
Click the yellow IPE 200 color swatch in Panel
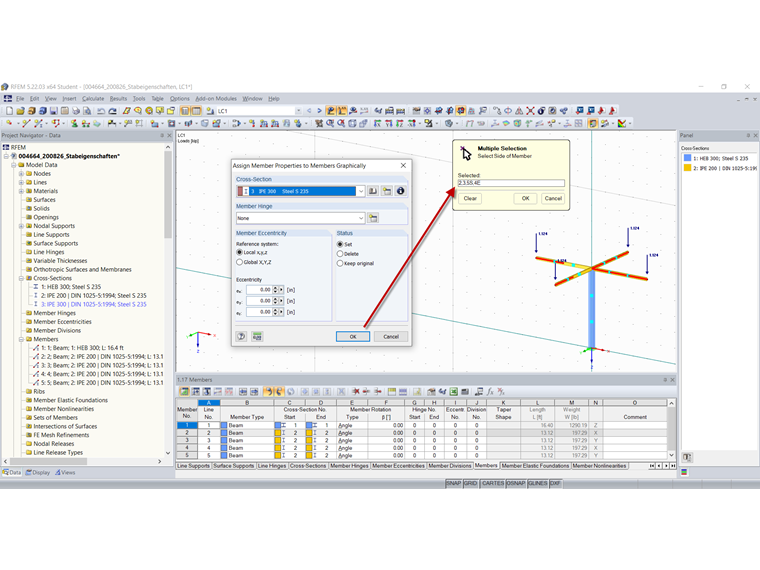click(687, 168)
